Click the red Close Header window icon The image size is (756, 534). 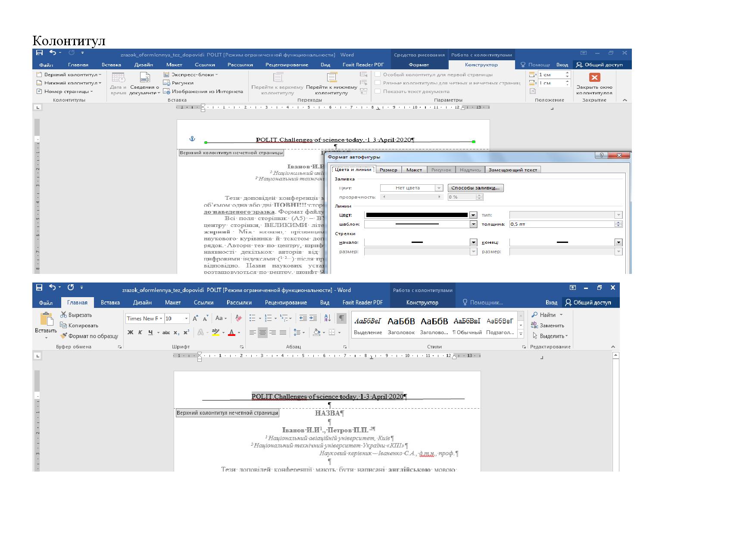point(594,78)
